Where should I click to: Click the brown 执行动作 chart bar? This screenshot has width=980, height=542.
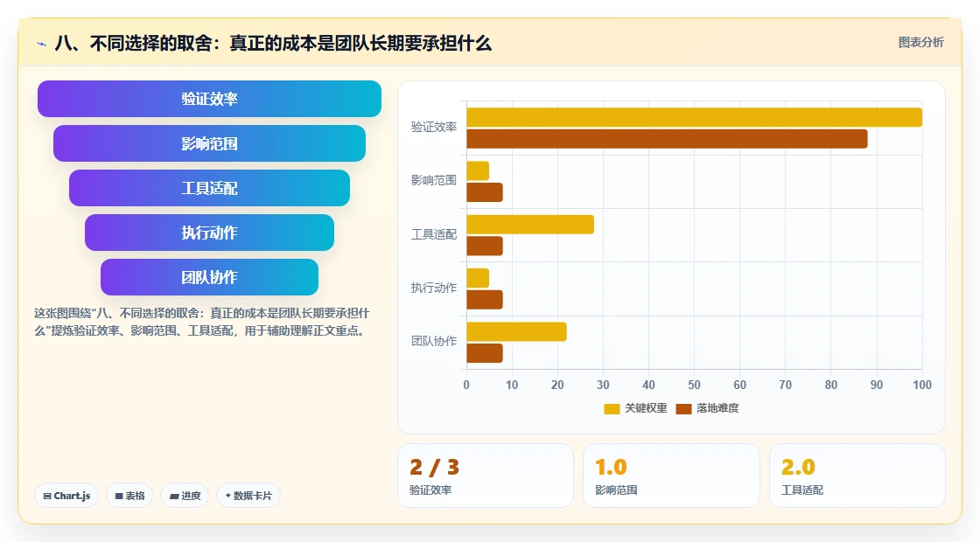tap(485, 300)
